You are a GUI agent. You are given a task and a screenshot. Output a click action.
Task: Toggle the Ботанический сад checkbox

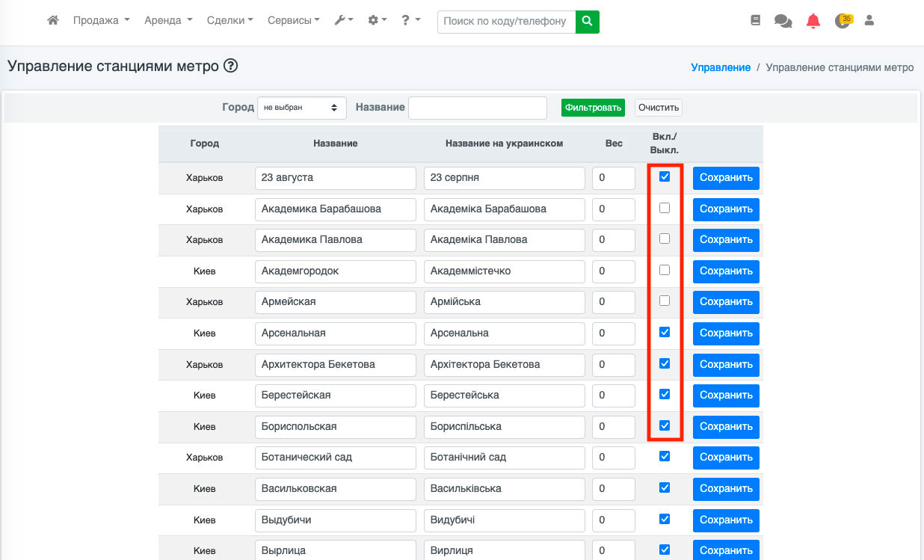[x=665, y=456]
